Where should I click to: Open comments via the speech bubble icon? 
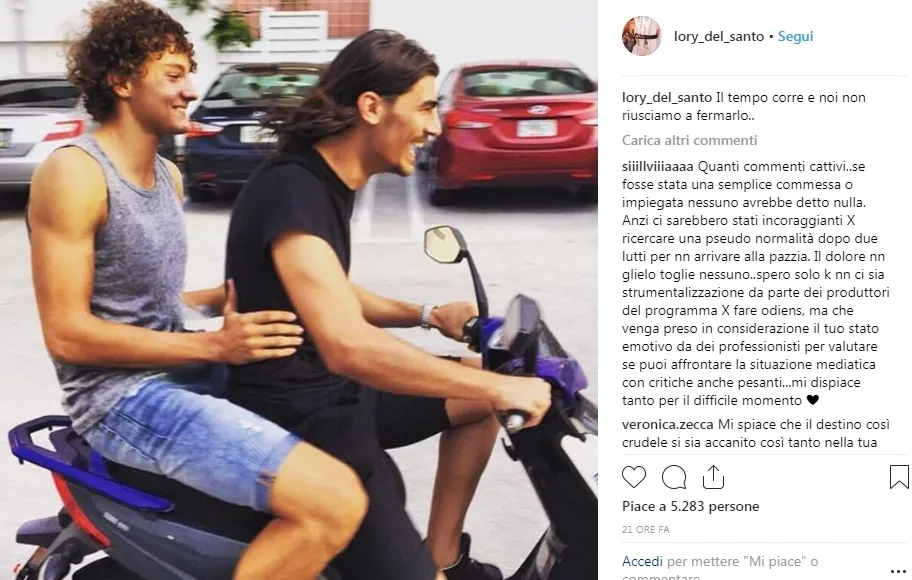[x=674, y=478]
